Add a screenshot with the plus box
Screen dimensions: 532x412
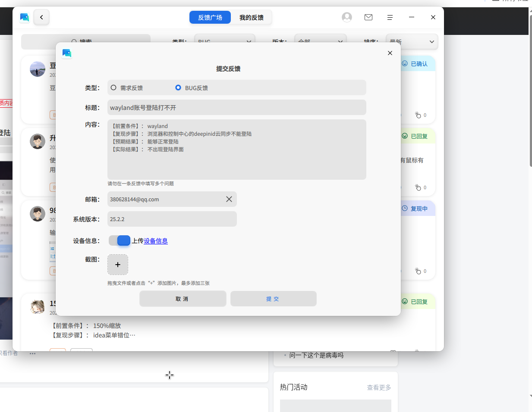pyautogui.click(x=118, y=265)
